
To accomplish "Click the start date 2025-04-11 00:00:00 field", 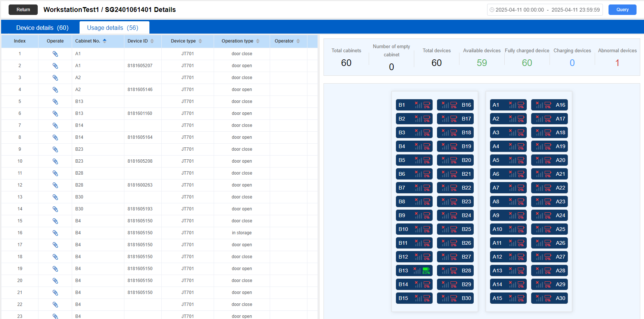I will (519, 10).
